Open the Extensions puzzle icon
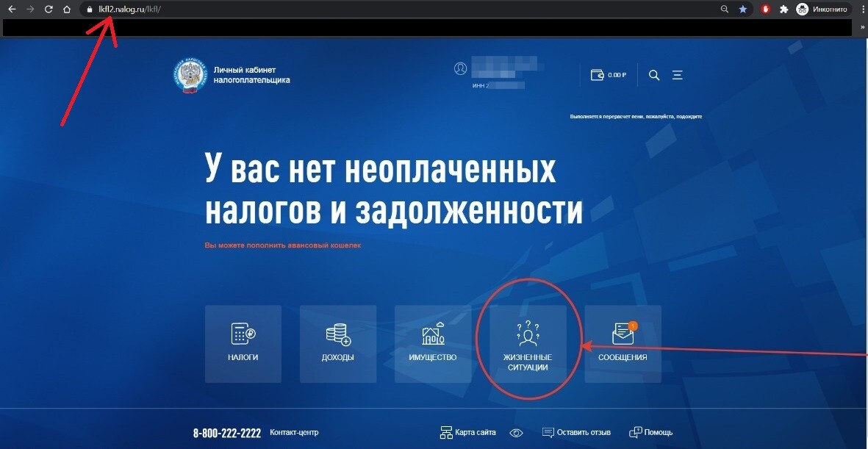The image size is (868, 449). 784,10
